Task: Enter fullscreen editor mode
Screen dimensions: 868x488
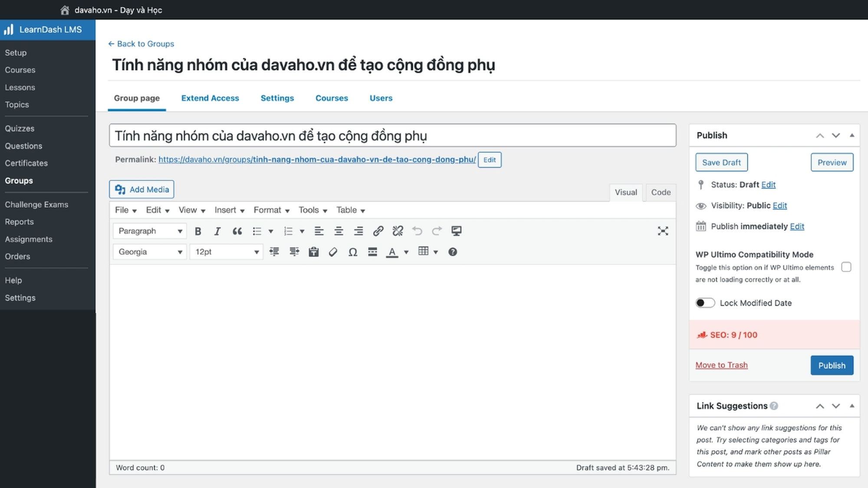Action: tap(663, 231)
